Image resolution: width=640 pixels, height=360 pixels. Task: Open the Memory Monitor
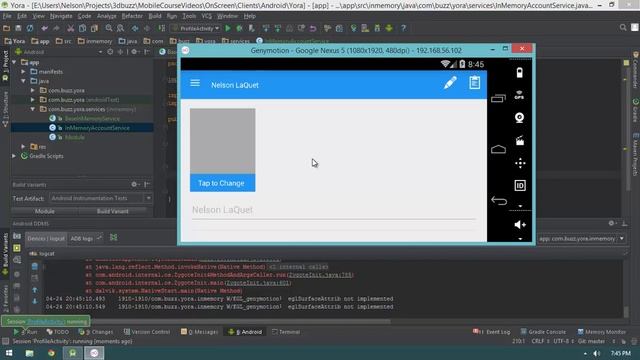coord(602,332)
